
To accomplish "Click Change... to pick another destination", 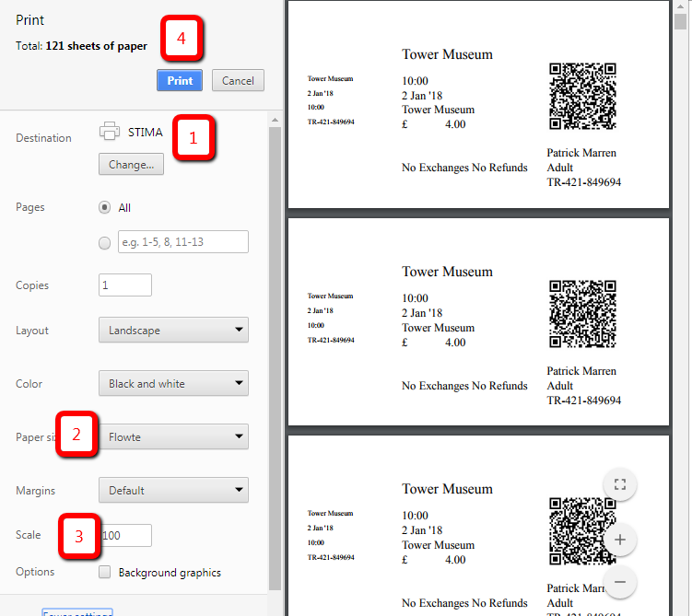I will (x=131, y=165).
